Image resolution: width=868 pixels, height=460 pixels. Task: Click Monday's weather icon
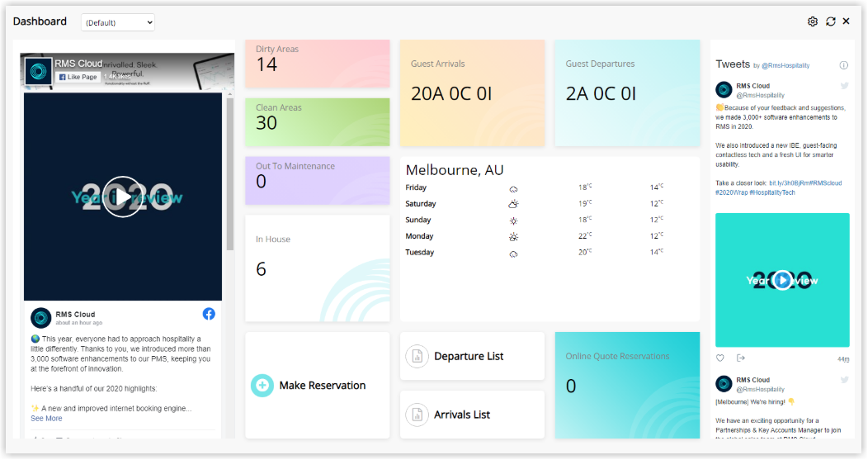[514, 237]
